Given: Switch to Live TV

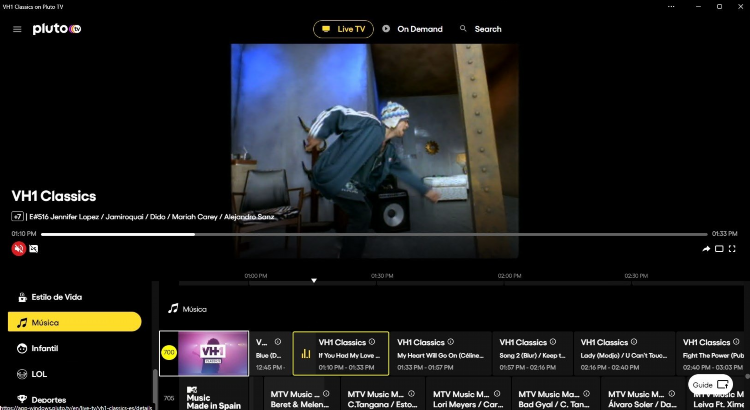Looking at the screenshot, I should tap(343, 29).
